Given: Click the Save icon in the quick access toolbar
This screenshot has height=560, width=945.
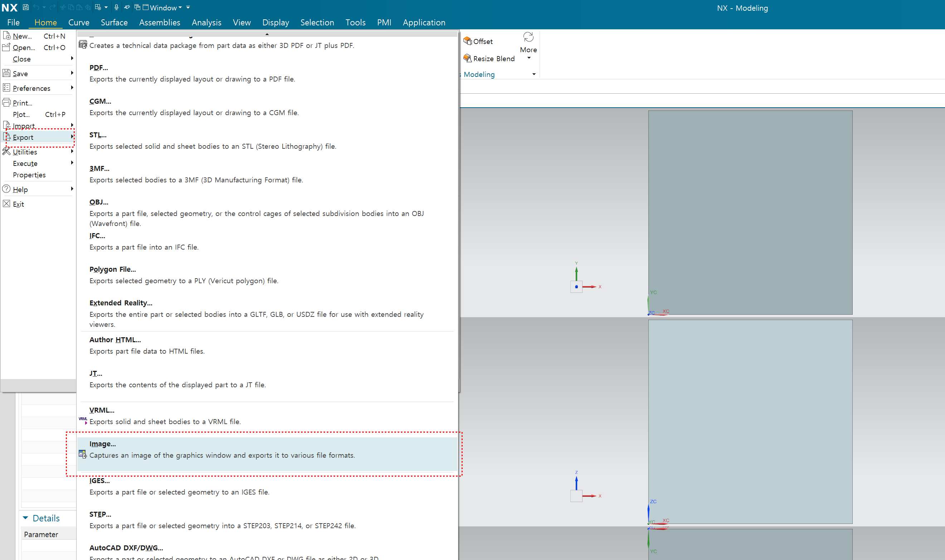Looking at the screenshot, I should point(26,7).
